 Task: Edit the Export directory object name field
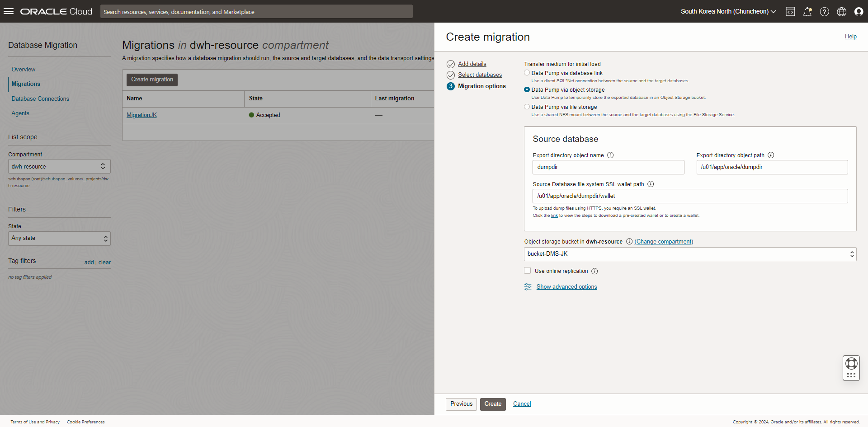(x=608, y=167)
